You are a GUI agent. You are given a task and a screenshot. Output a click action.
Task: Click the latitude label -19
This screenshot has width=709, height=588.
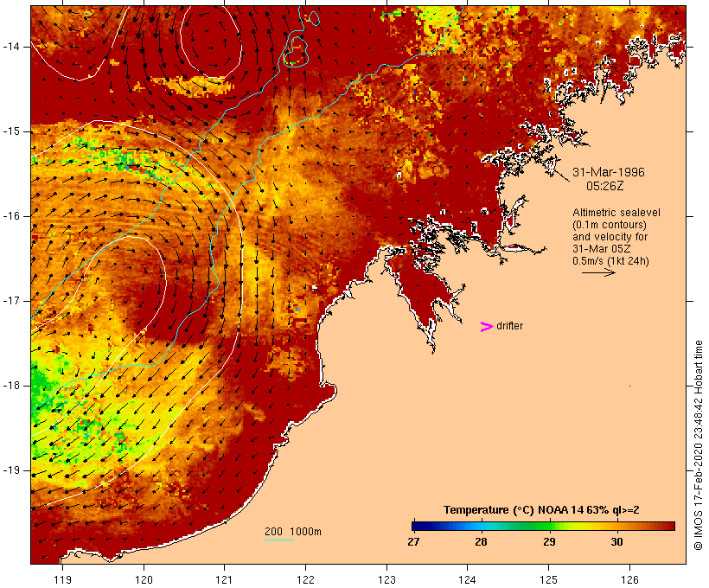pyautogui.click(x=11, y=470)
